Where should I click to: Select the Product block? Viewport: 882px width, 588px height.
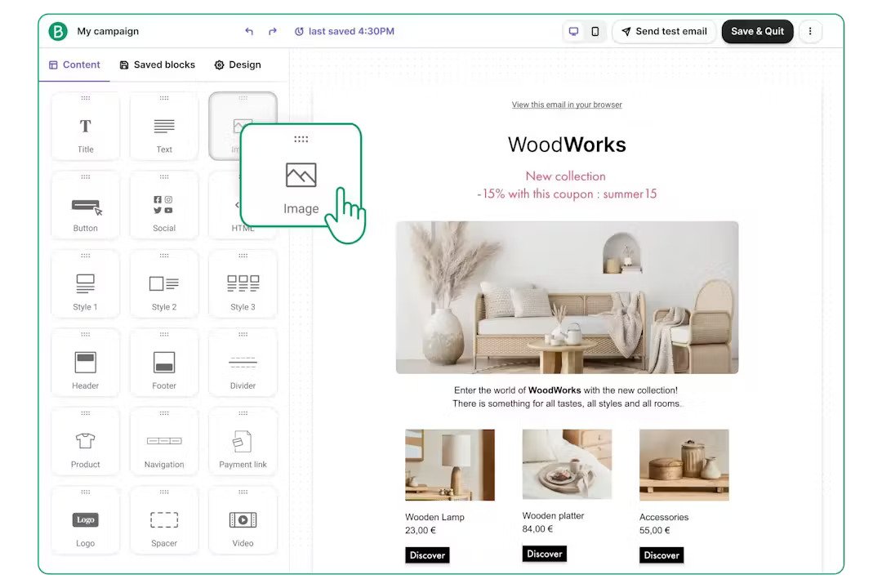(85, 441)
